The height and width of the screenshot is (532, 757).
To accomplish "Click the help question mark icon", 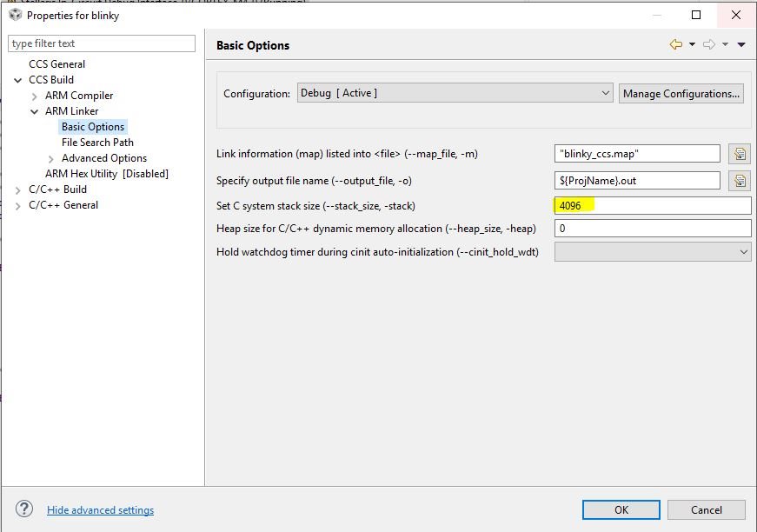I will point(24,509).
